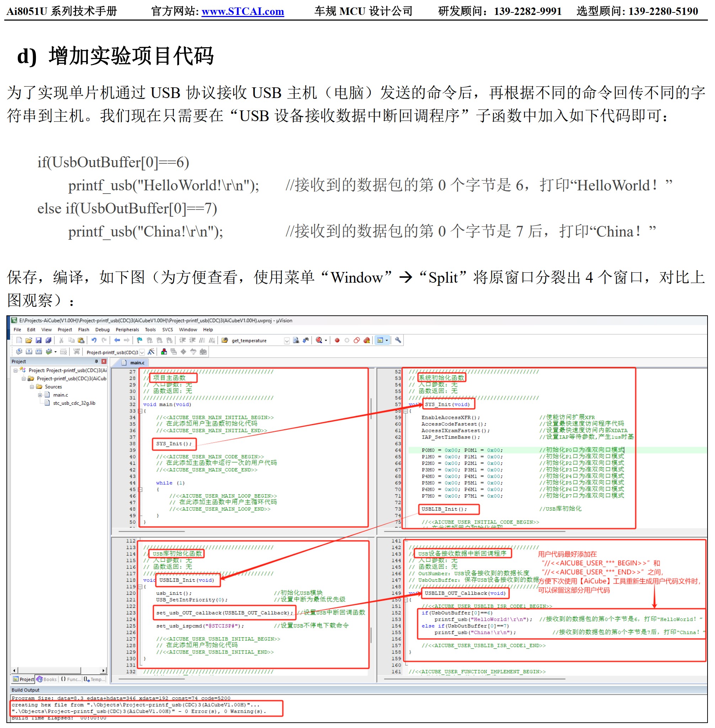Collapse code fold at line 45

point(140,490)
